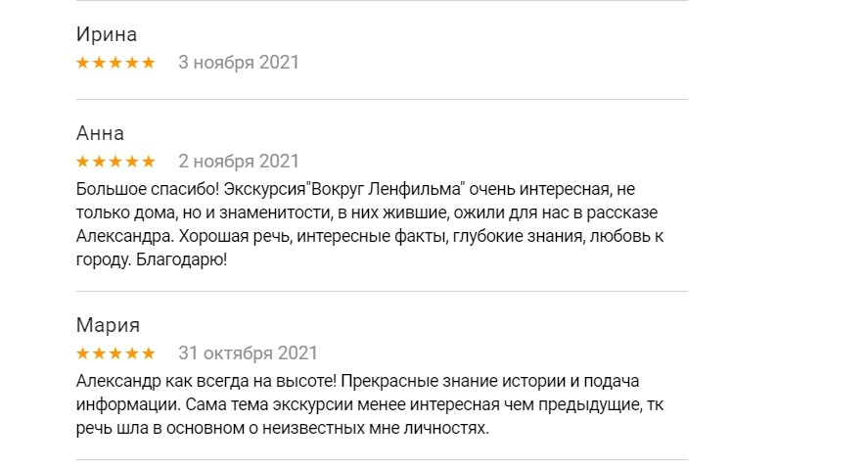Select the middle star of Анна's rating
Screen dimensions: 868x469
point(115,161)
